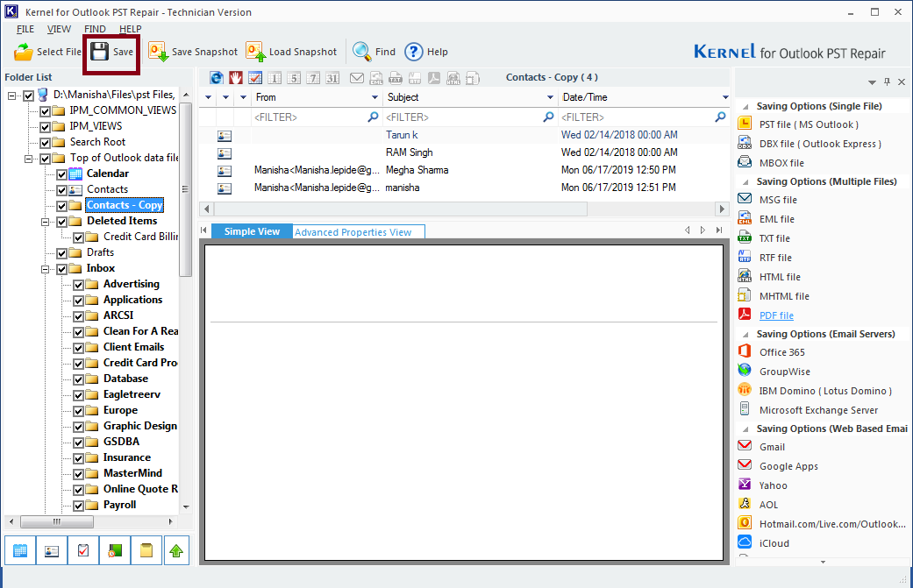Open the calendar view button at bottom left
Image resolution: width=913 pixels, height=588 pixels.
coord(20,550)
